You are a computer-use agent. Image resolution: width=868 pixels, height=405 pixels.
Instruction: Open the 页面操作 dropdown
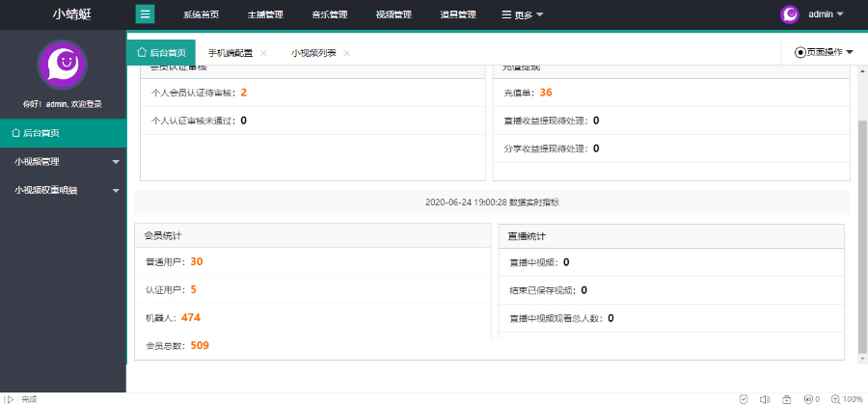[824, 53]
